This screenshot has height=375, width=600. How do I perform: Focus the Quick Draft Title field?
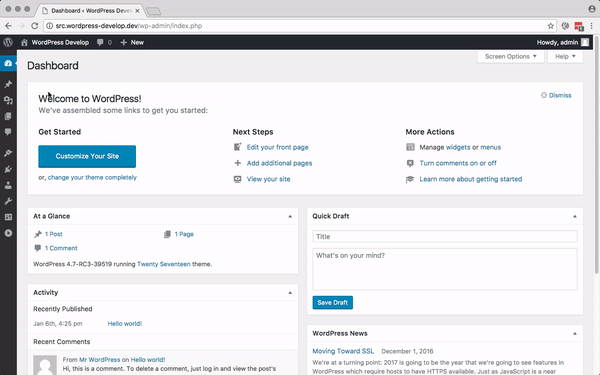coord(445,236)
